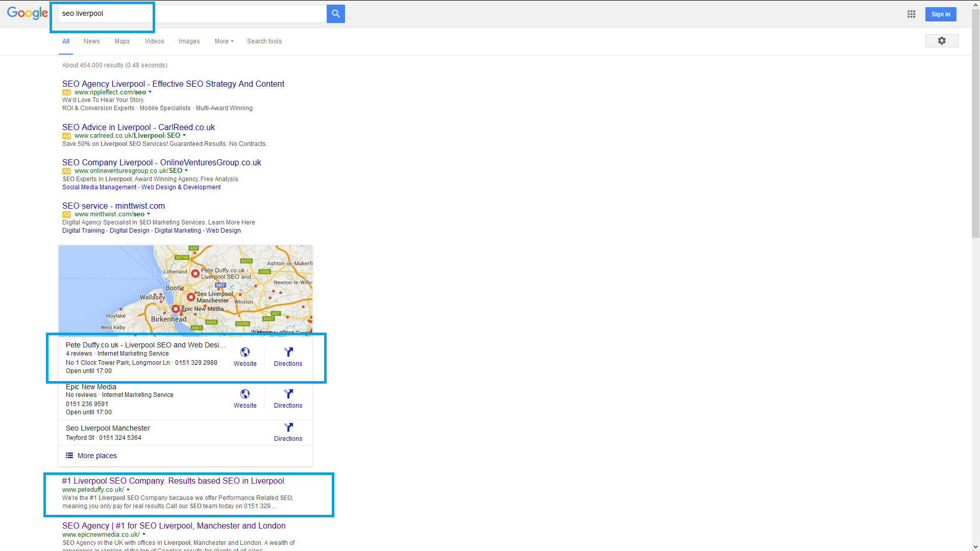Click Ad badge on minttwist result

click(66, 214)
